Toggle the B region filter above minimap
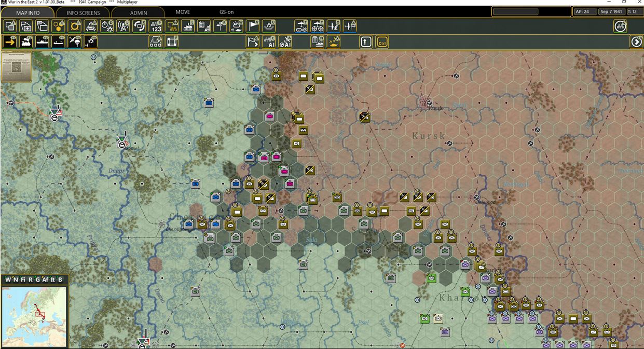Image resolution: width=644 pixels, height=349 pixels. click(x=60, y=280)
